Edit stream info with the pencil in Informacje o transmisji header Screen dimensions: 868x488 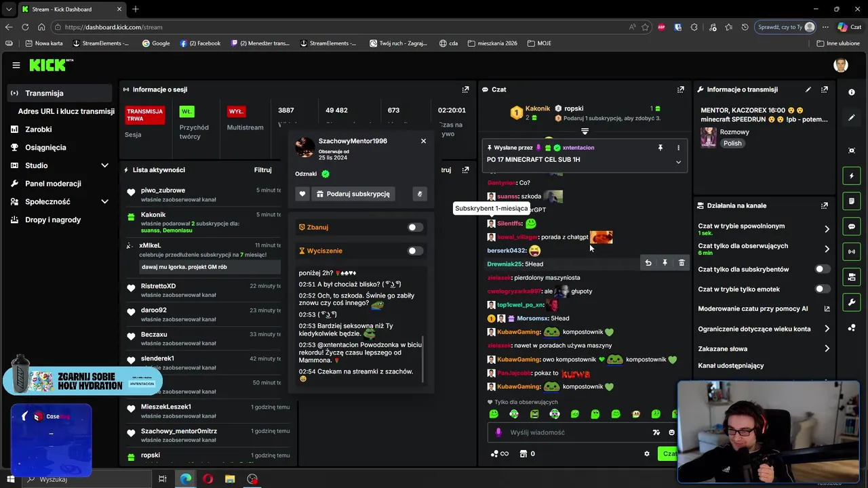click(808, 89)
